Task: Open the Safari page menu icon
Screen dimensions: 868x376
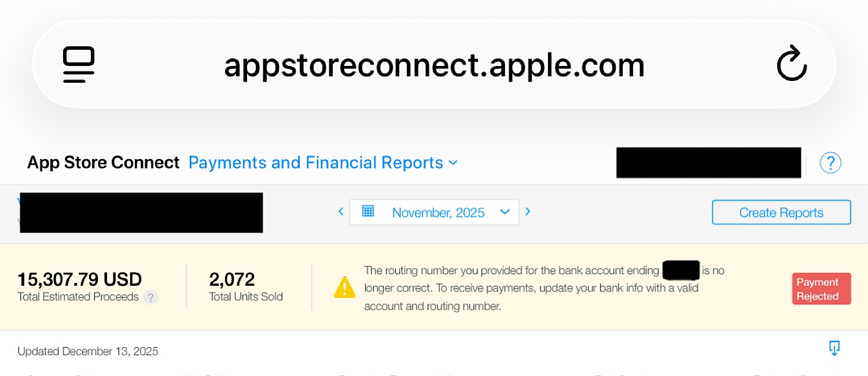Action: [79, 64]
